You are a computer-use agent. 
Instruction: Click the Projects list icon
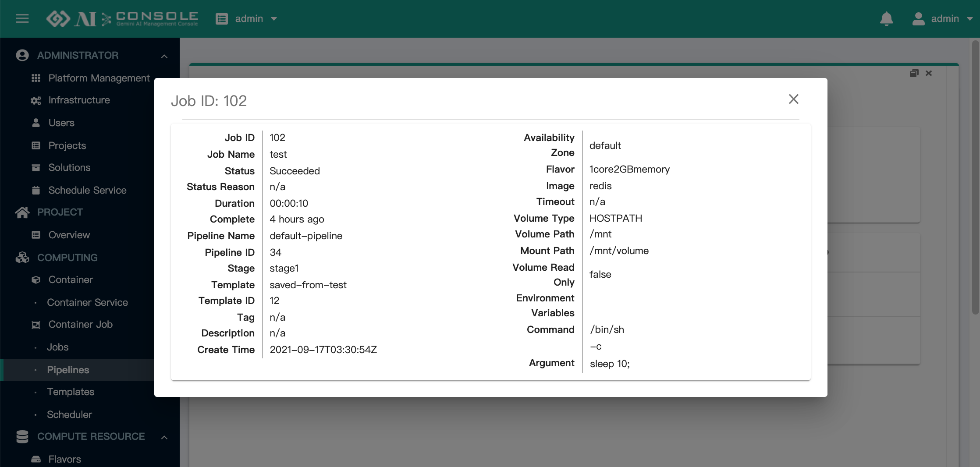(x=36, y=145)
